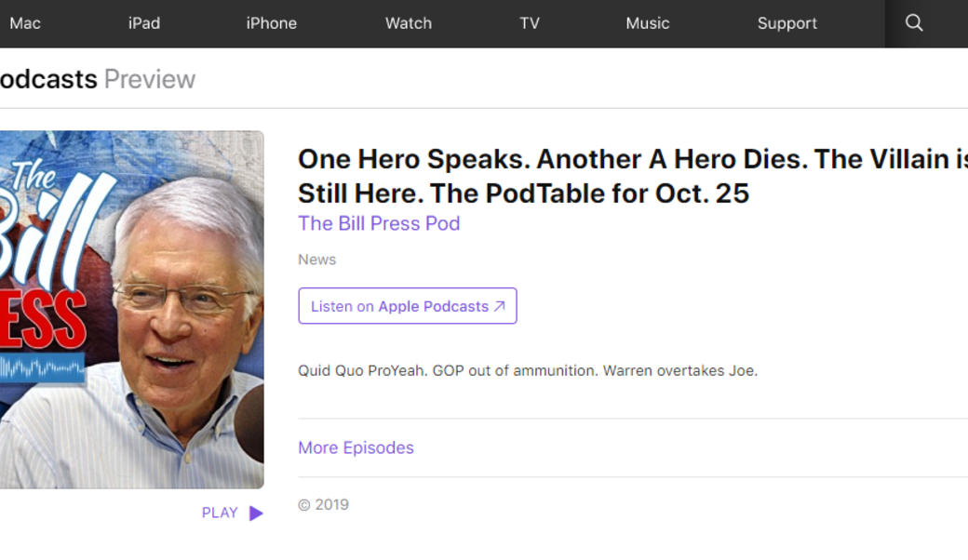Viewport: 968px width, 560px height.
Task: Click the Listen on Apple Podcasts button
Action: coord(407,305)
